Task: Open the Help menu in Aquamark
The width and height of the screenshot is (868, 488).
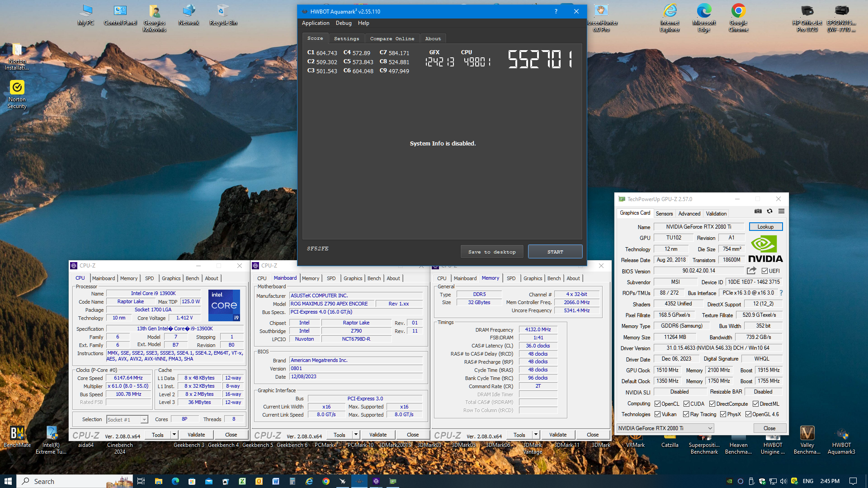Action: click(363, 23)
